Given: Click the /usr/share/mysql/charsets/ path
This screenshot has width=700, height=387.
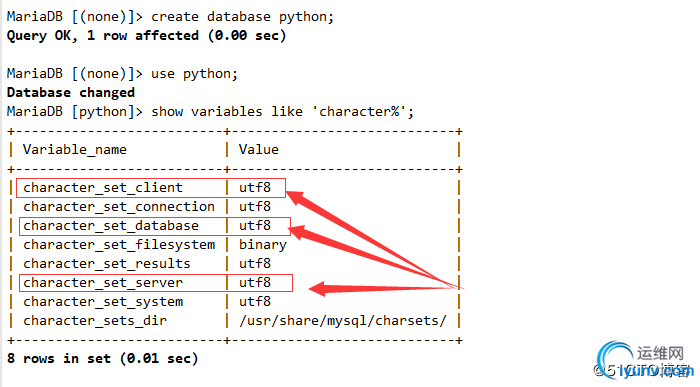Looking at the screenshot, I should (x=342, y=321).
